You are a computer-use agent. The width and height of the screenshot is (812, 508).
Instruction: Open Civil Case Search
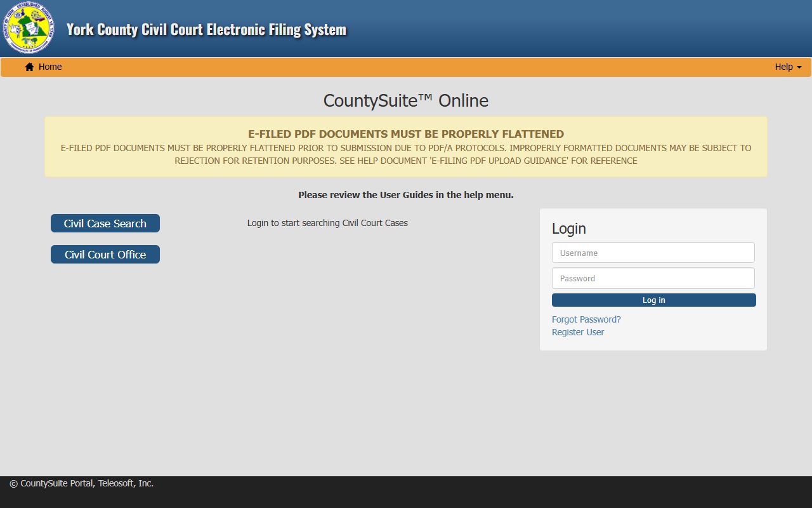105,224
